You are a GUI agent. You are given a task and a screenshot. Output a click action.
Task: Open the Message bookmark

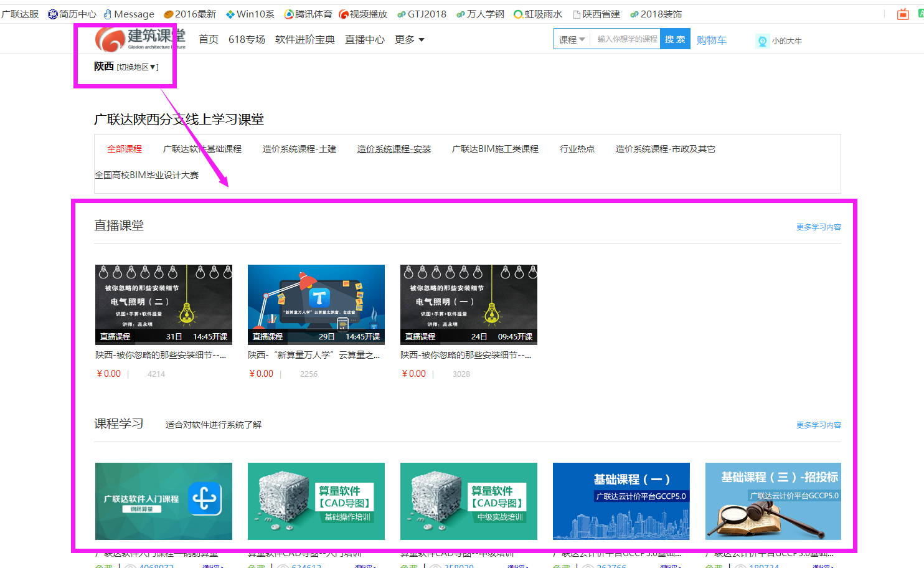point(129,14)
